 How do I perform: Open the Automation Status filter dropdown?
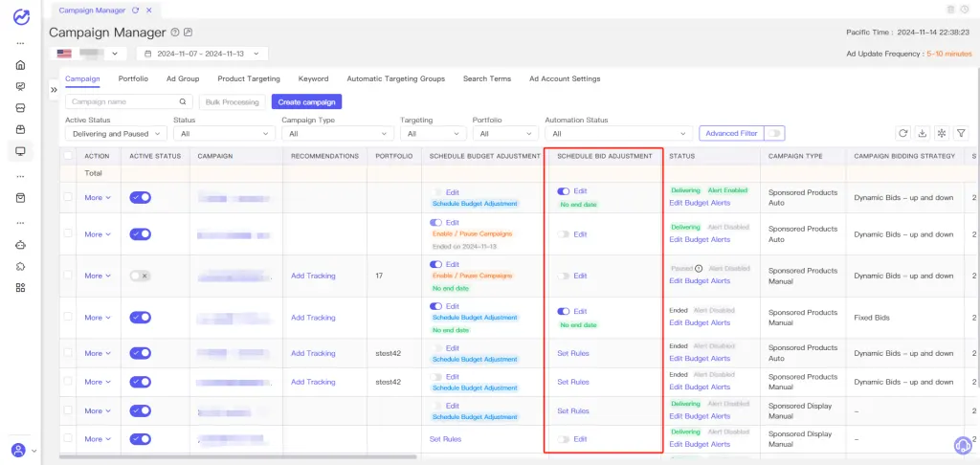[x=619, y=134]
